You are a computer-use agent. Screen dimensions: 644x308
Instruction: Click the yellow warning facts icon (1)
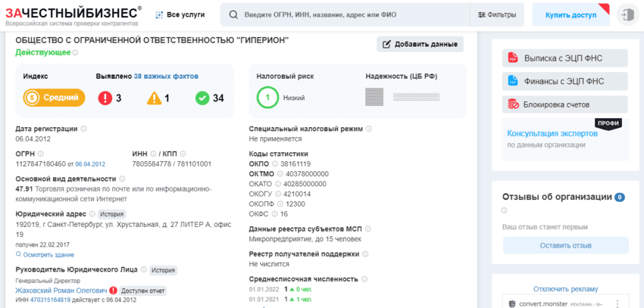(154, 98)
